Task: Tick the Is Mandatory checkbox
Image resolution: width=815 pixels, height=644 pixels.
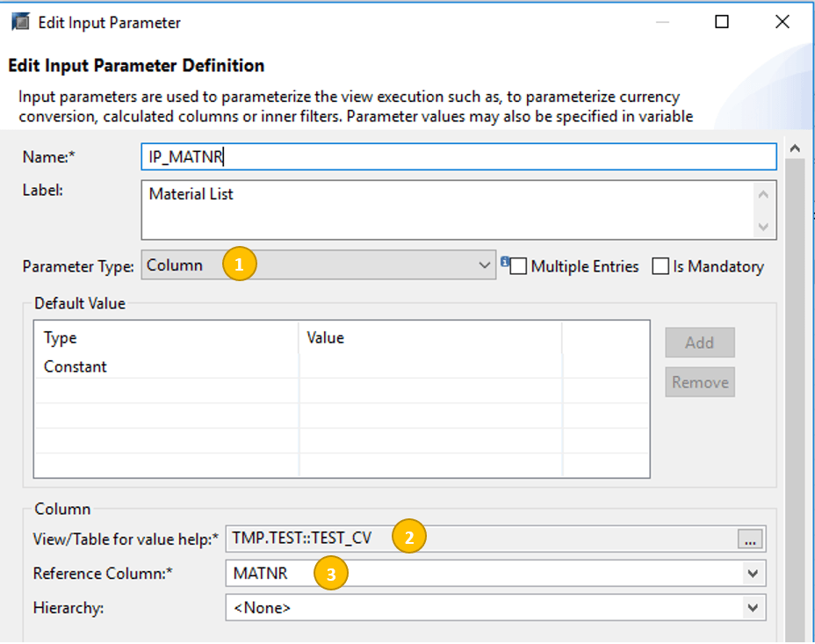Action: [x=660, y=266]
